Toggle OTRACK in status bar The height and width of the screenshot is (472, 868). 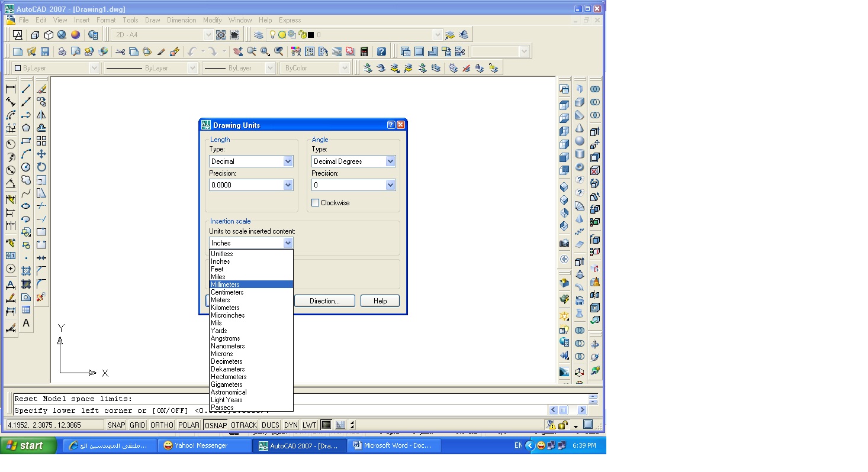click(x=244, y=425)
